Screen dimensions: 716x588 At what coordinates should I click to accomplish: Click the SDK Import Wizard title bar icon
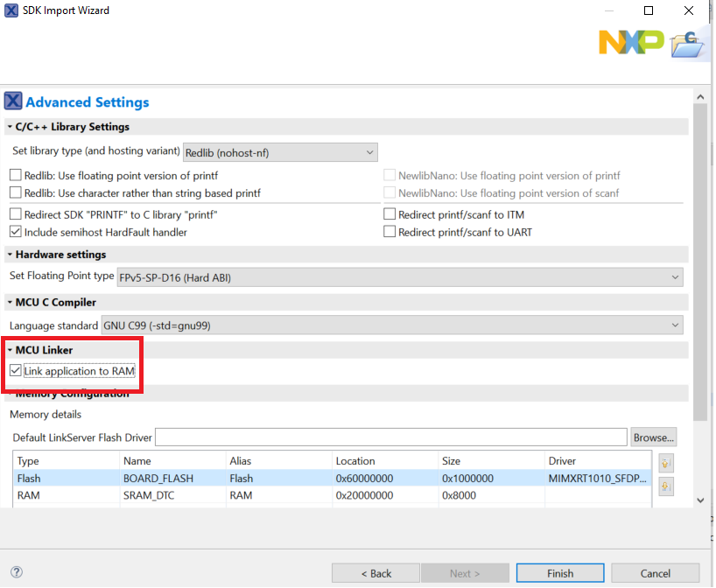point(11,10)
